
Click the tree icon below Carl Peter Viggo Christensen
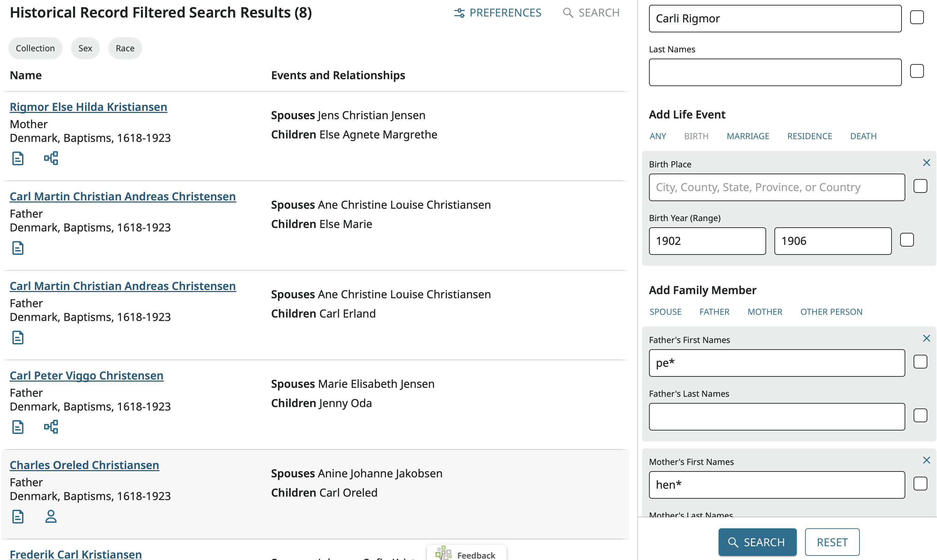(51, 426)
